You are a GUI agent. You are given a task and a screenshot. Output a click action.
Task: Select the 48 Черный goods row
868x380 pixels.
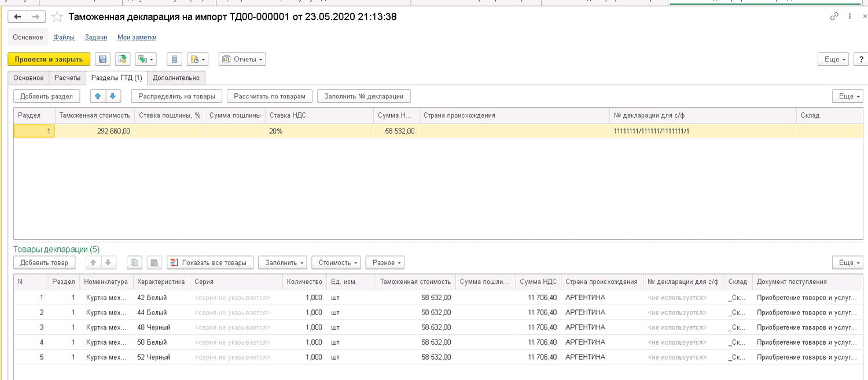[439, 327]
